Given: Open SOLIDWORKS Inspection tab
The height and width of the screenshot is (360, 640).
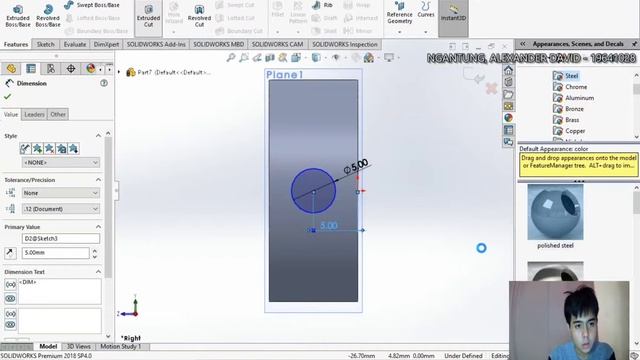Looking at the screenshot, I should click(x=344, y=44).
